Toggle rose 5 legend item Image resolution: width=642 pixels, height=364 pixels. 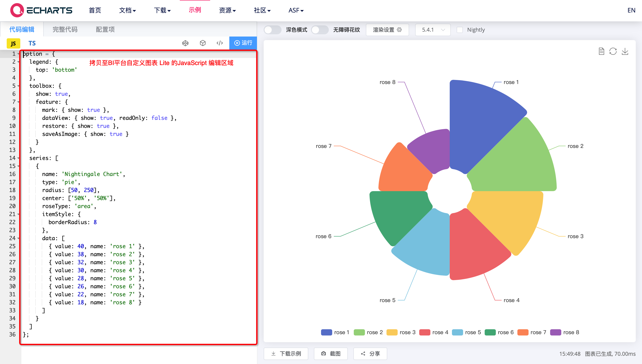click(x=466, y=332)
